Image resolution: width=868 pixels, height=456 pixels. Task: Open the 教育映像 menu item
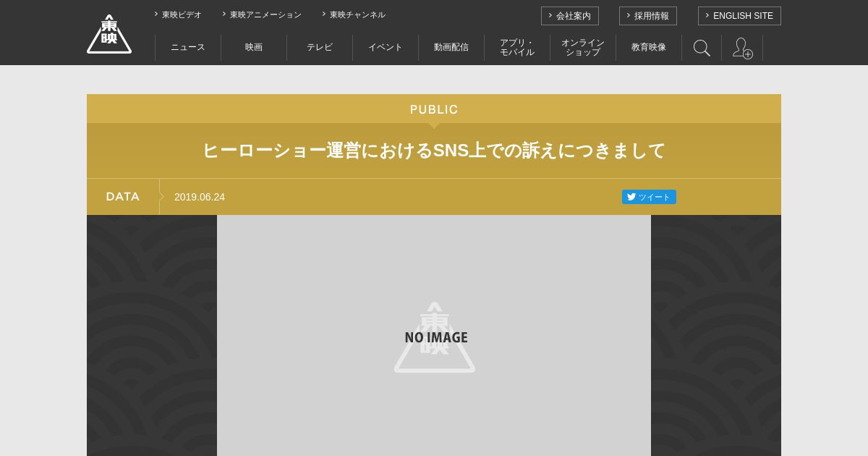[649, 48]
